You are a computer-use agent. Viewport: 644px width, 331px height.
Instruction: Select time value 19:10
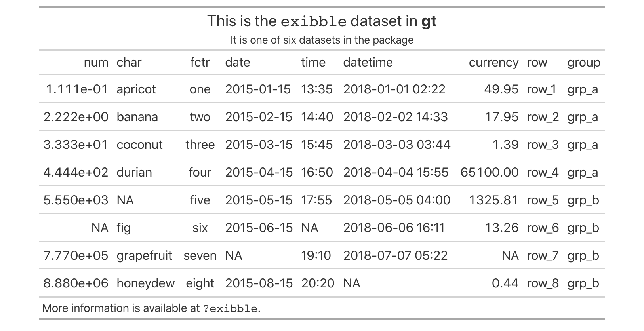[x=316, y=255]
